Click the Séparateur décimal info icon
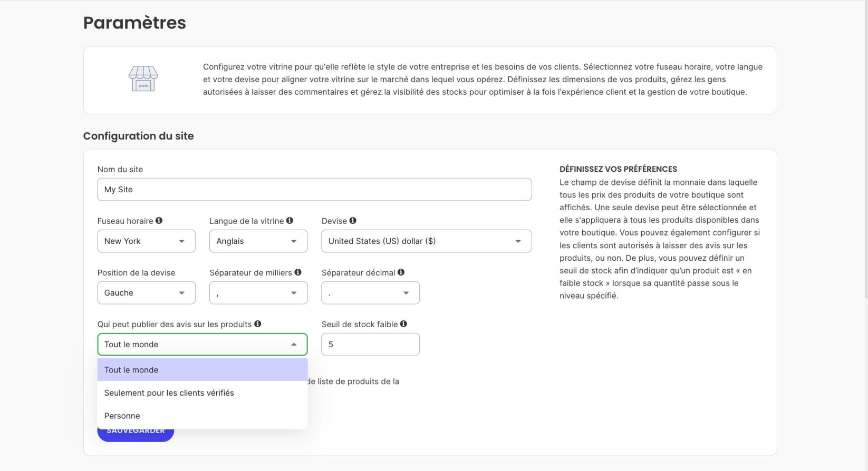This screenshot has width=868, height=471. (x=401, y=272)
